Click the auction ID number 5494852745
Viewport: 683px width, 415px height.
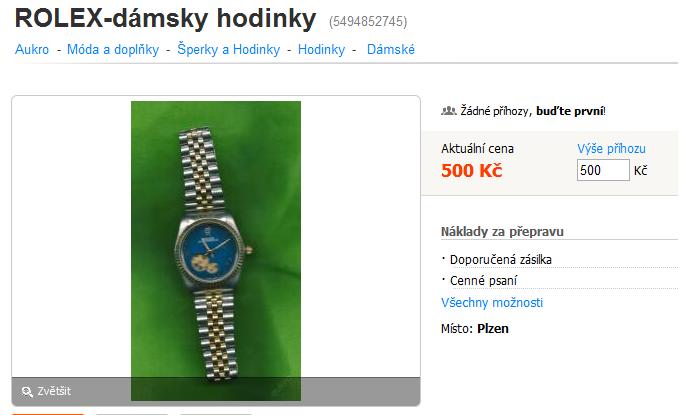click(x=368, y=21)
